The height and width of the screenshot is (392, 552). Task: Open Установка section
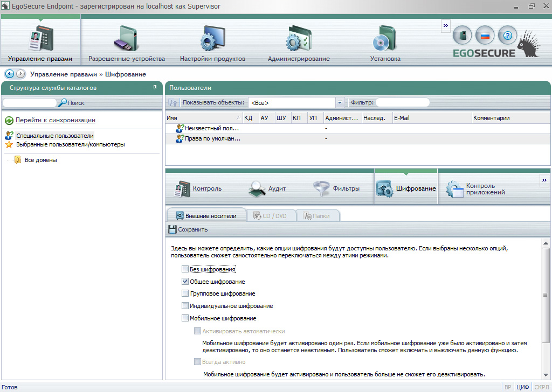pos(385,44)
